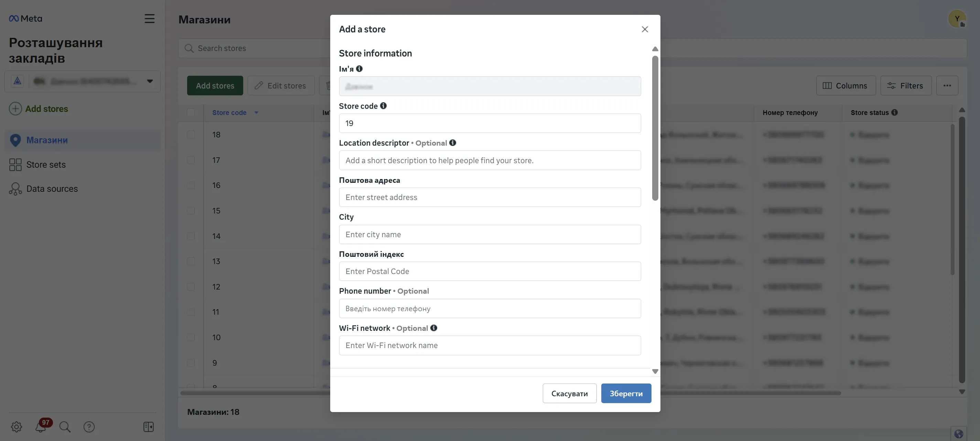
Task: Open the more options ellipsis menu
Action: [x=947, y=86]
